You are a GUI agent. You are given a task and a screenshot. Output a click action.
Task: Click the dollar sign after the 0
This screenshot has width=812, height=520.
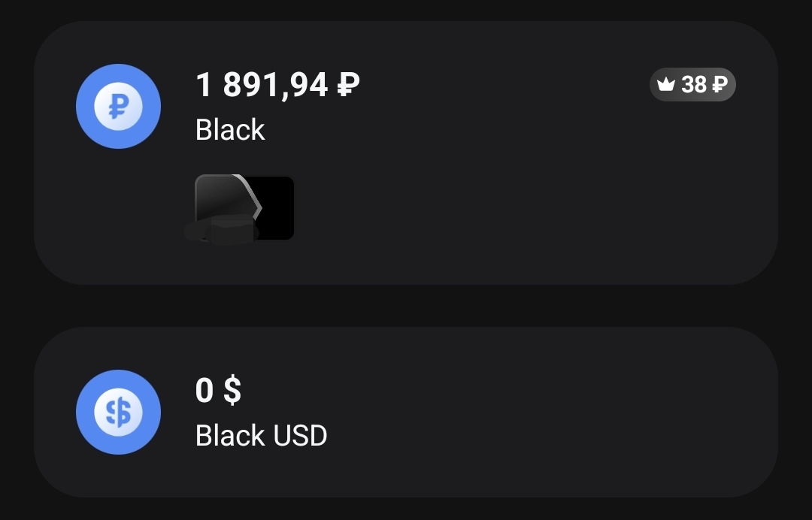[232, 390]
